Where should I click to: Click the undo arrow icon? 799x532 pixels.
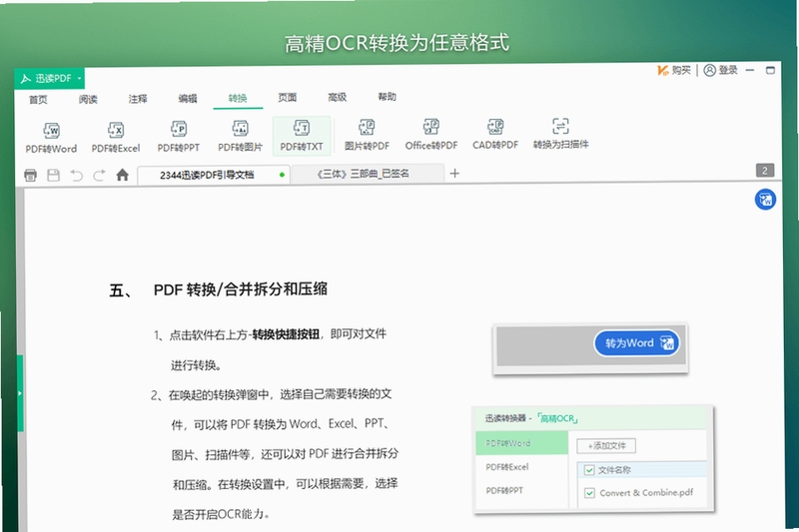click(x=77, y=176)
